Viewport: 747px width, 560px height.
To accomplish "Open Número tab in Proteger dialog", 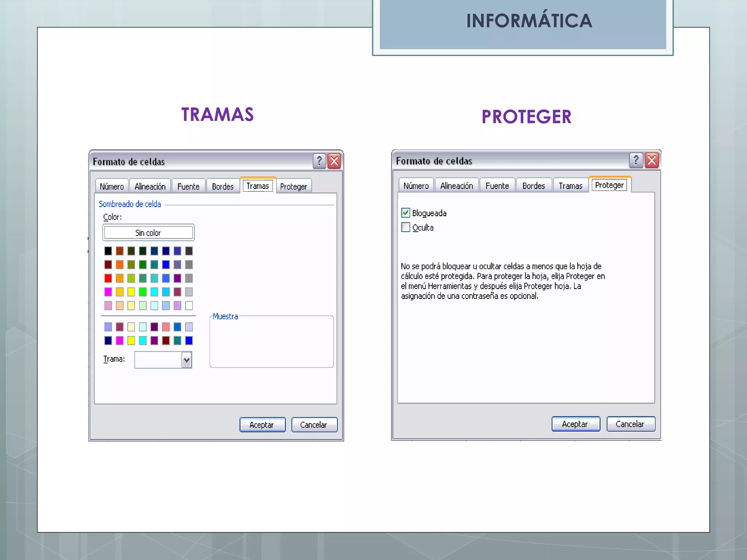I will [x=416, y=186].
